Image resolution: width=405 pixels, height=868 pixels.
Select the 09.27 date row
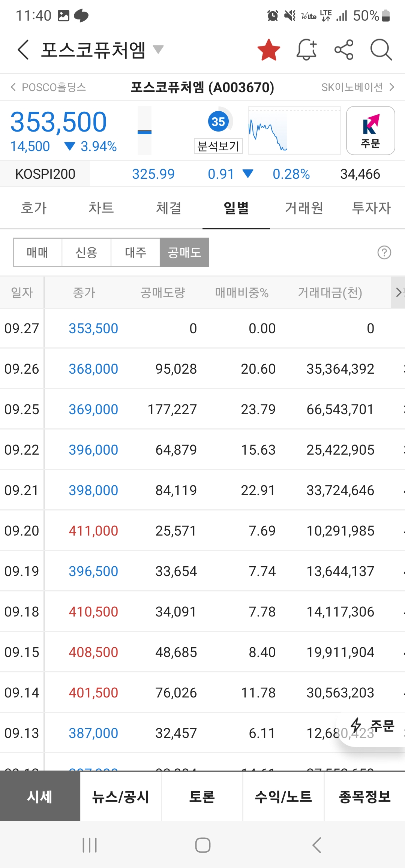click(202, 328)
